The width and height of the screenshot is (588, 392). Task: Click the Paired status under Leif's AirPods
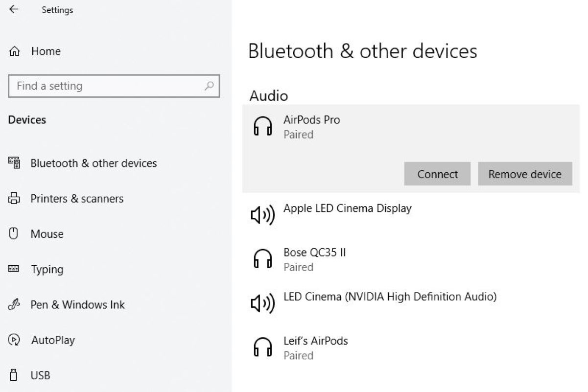point(298,355)
